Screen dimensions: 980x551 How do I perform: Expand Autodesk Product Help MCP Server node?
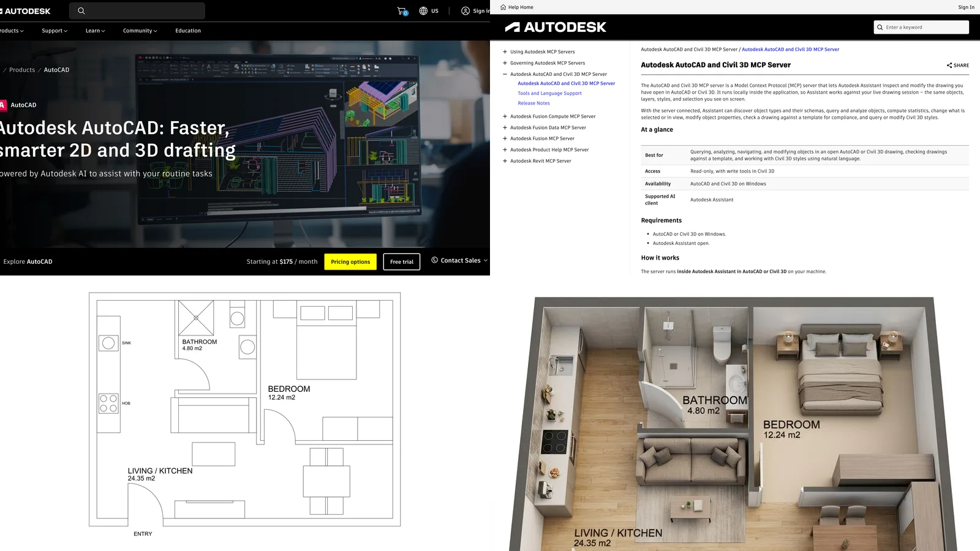(x=505, y=150)
